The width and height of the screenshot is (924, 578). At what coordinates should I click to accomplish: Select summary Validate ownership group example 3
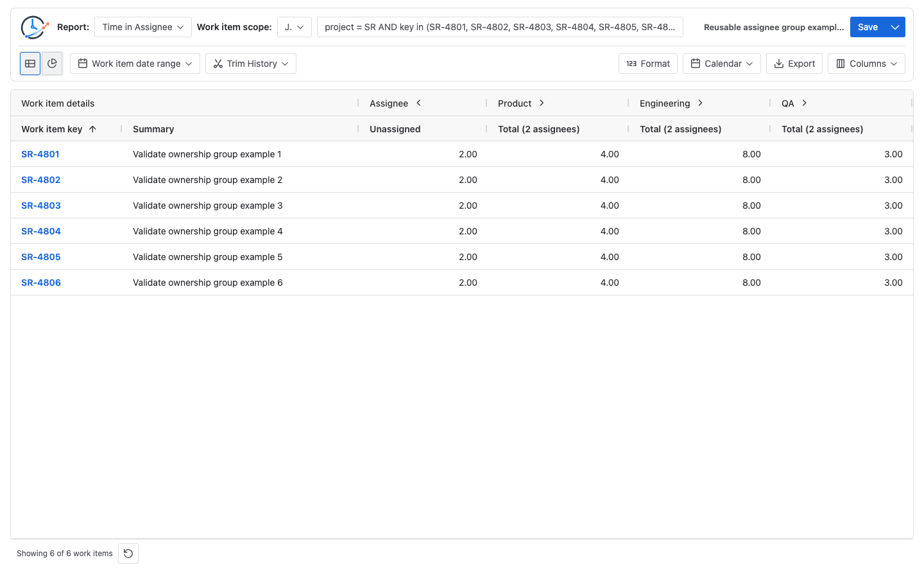click(208, 206)
